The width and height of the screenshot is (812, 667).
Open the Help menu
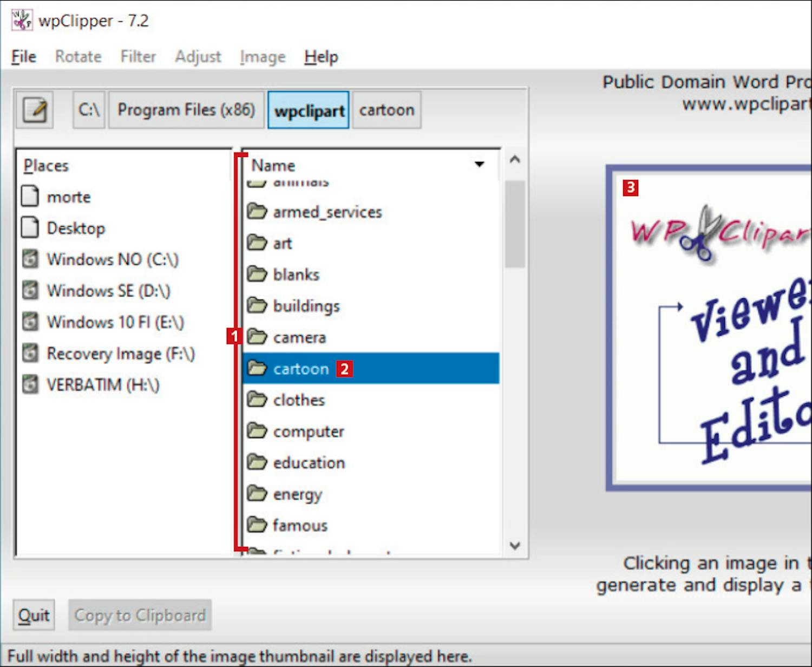pyautogui.click(x=321, y=57)
